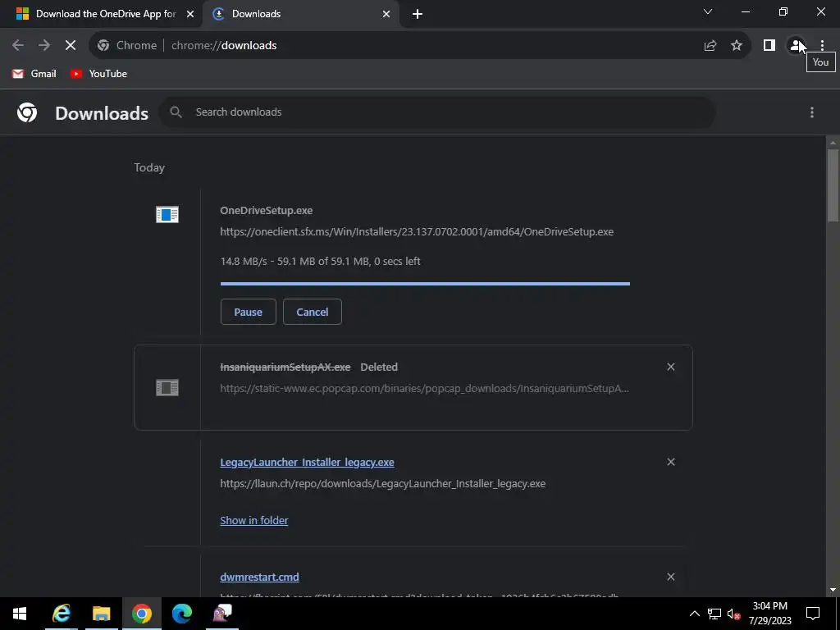
Task: Click the network icon in the system tray
Action: coord(714,614)
